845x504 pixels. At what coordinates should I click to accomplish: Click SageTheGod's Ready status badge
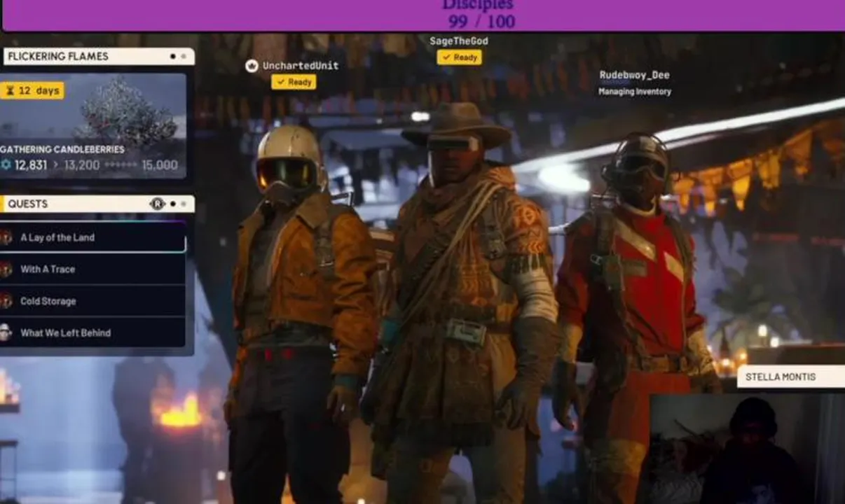[x=459, y=57]
